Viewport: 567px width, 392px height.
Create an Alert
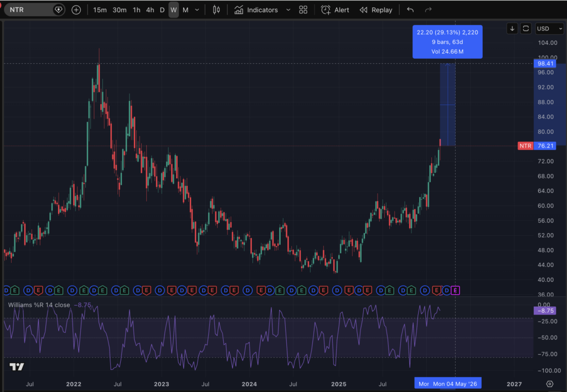(x=335, y=10)
